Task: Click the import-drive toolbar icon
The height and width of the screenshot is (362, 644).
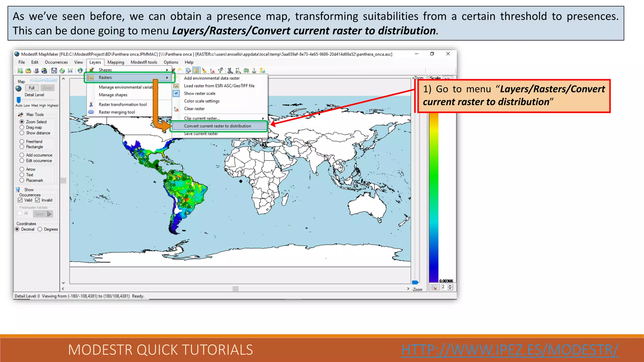Action: [36, 70]
